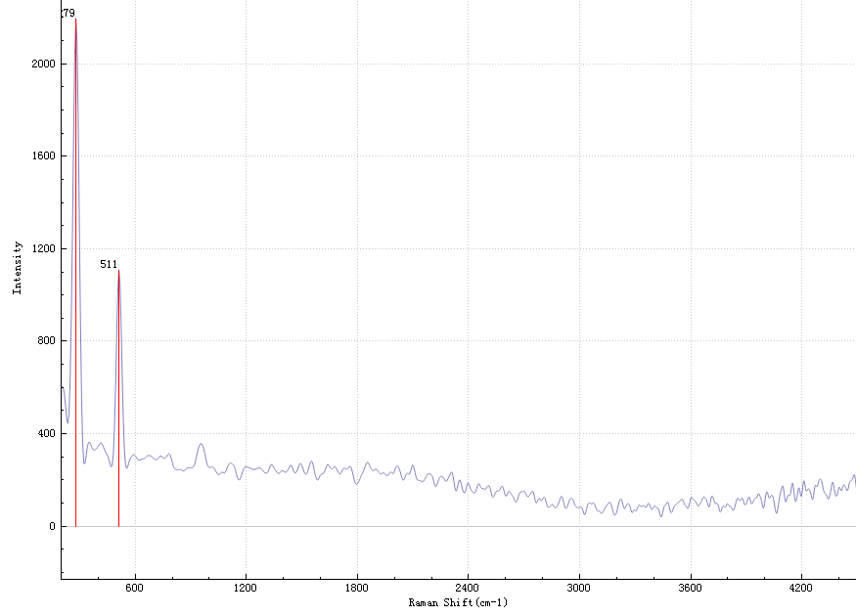Click the 4200 x-axis tick label

point(801,588)
